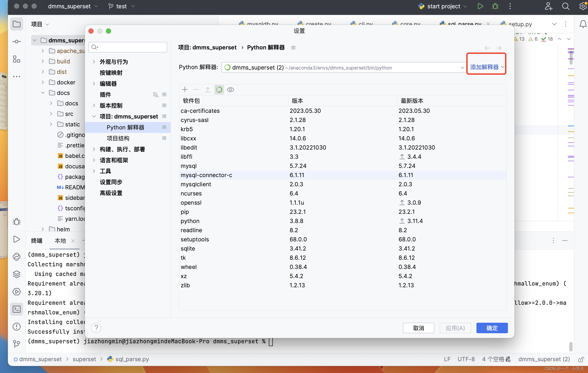Open help with the question mark button

point(96,328)
